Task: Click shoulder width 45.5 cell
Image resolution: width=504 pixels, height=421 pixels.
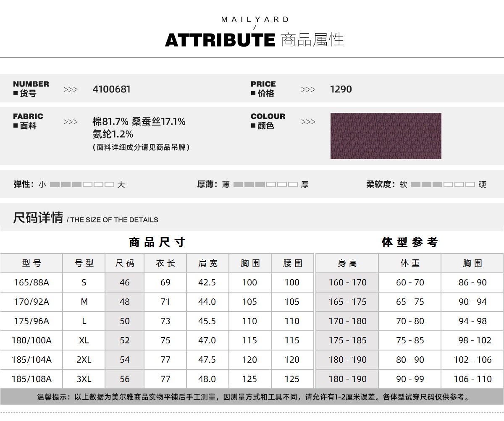Action: pos(207,321)
